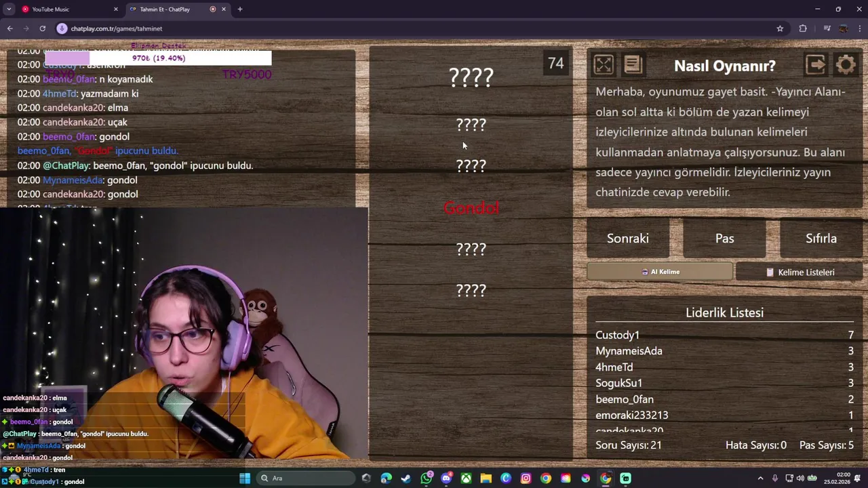Open Discord from the taskbar
This screenshot has width=868, height=488.
pyautogui.click(x=446, y=479)
